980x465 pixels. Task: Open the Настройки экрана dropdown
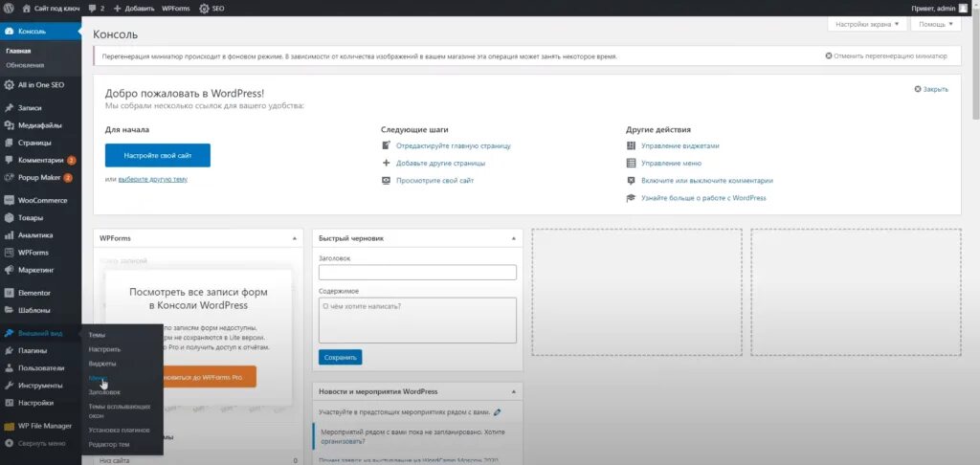(867, 24)
